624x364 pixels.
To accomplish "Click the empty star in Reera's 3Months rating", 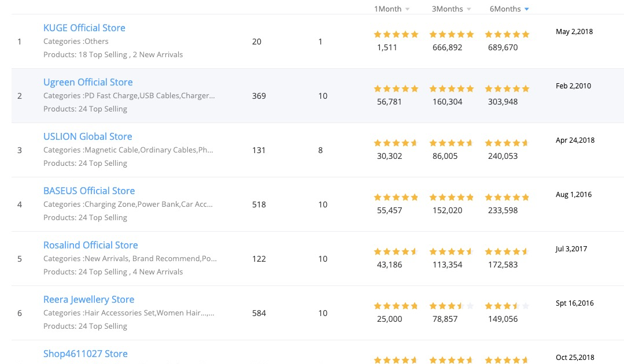I will [470, 306].
